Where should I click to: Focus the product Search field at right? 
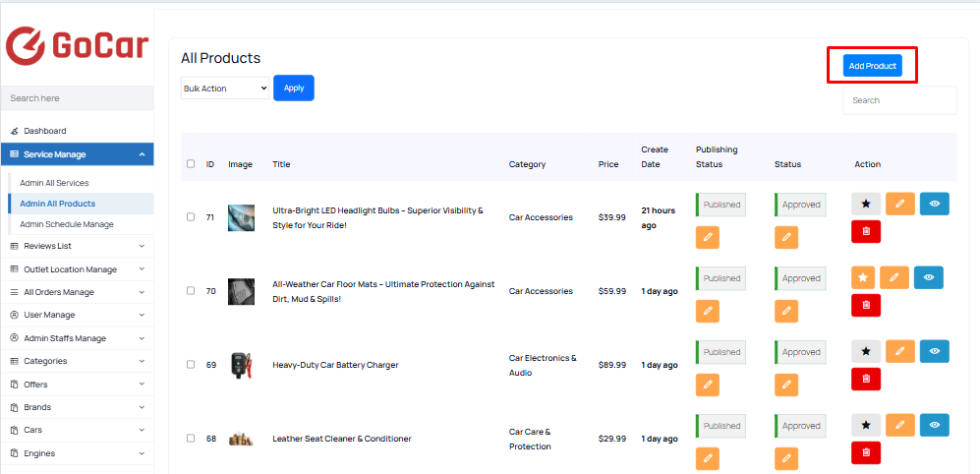pos(900,100)
